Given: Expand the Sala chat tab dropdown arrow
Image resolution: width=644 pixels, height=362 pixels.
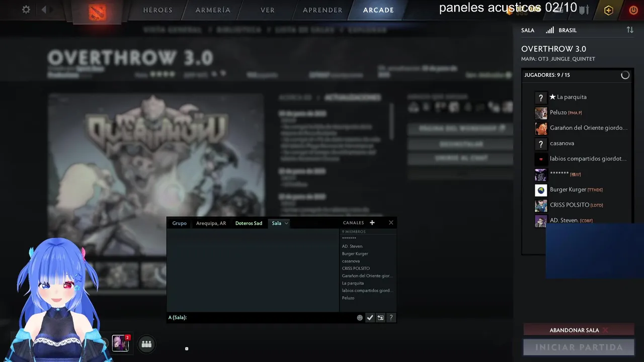Looking at the screenshot, I should 286,223.
